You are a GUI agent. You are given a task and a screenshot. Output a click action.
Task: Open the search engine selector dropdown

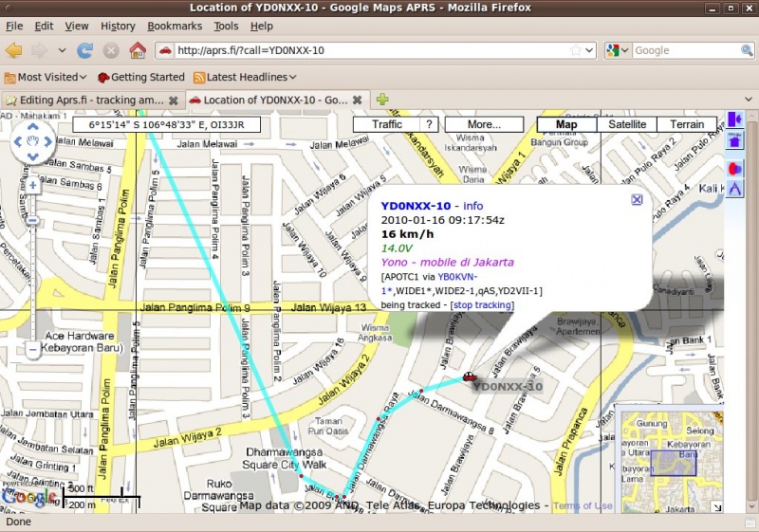pos(618,50)
